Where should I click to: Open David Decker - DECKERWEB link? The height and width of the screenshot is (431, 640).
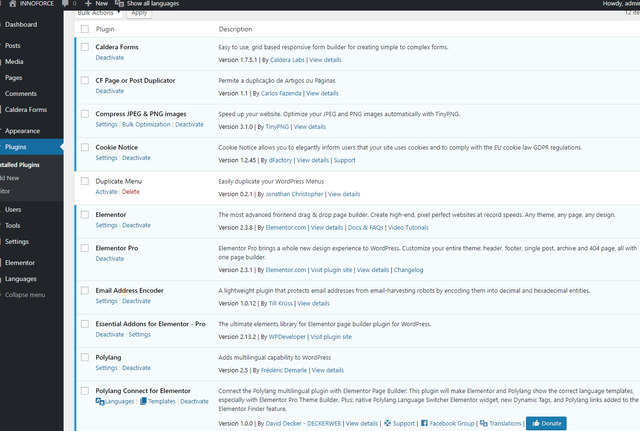(303, 424)
